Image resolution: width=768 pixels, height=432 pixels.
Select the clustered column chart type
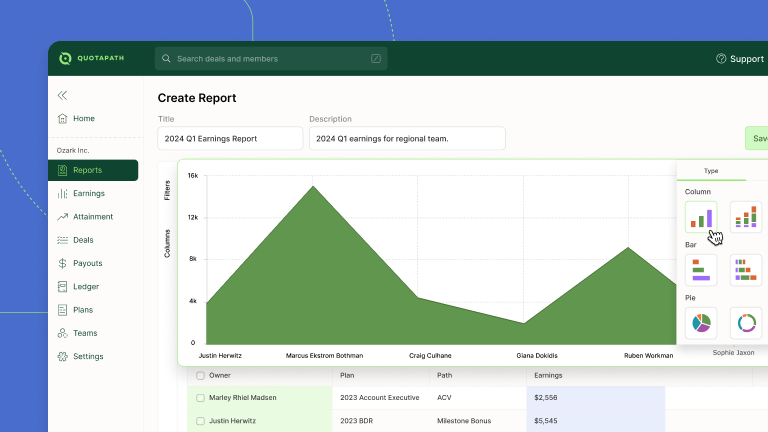pyautogui.click(x=701, y=217)
